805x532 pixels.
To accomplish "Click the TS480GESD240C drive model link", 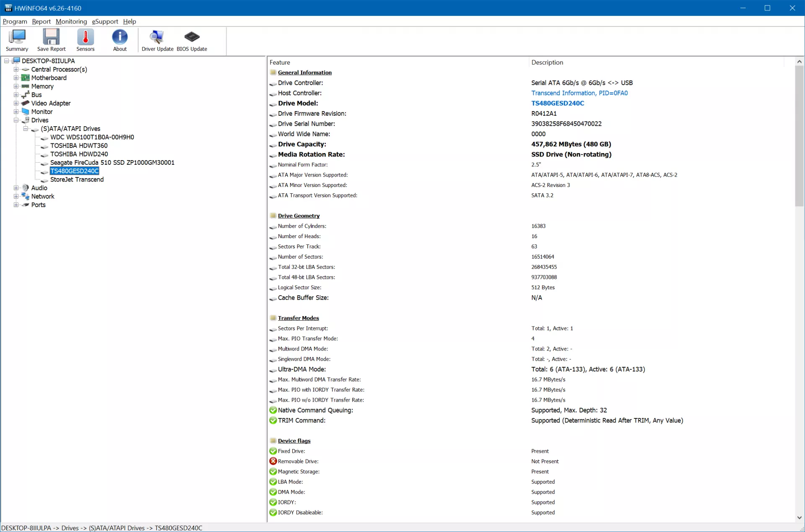I will [558, 103].
